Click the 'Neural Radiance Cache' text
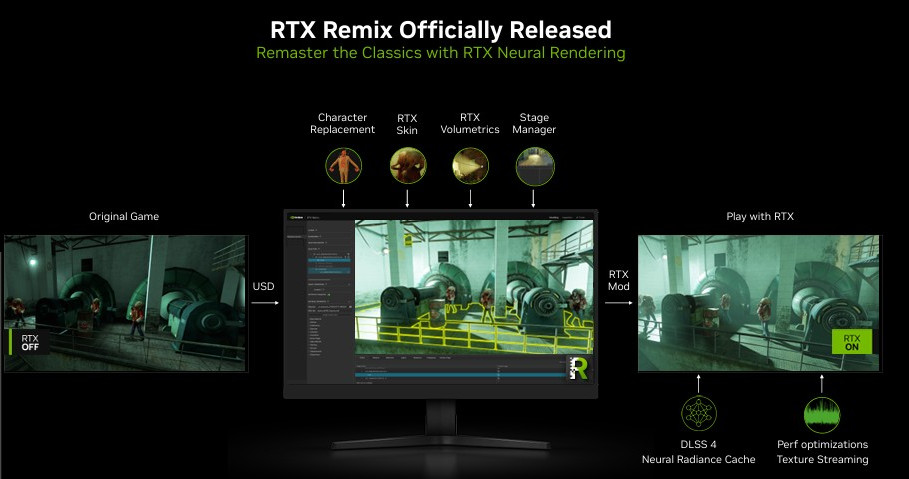This screenshot has width=909, height=479. pyautogui.click(x=699, y=459)
